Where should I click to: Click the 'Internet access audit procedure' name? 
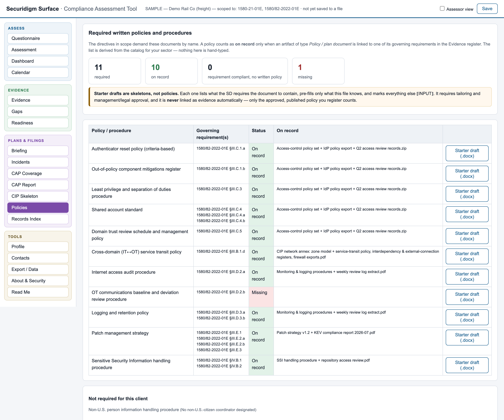[x=123, y=272]
